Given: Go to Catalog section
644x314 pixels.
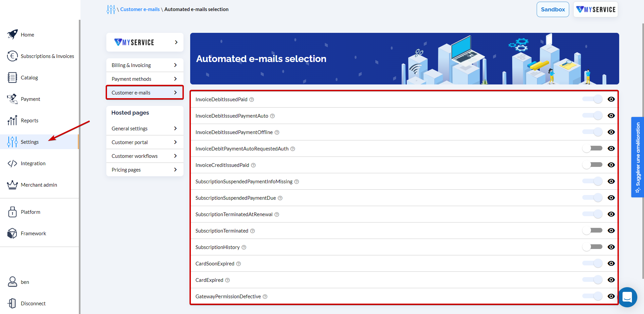Looking at the screenshot, I should pyautogui.click(x=40, y=77).
